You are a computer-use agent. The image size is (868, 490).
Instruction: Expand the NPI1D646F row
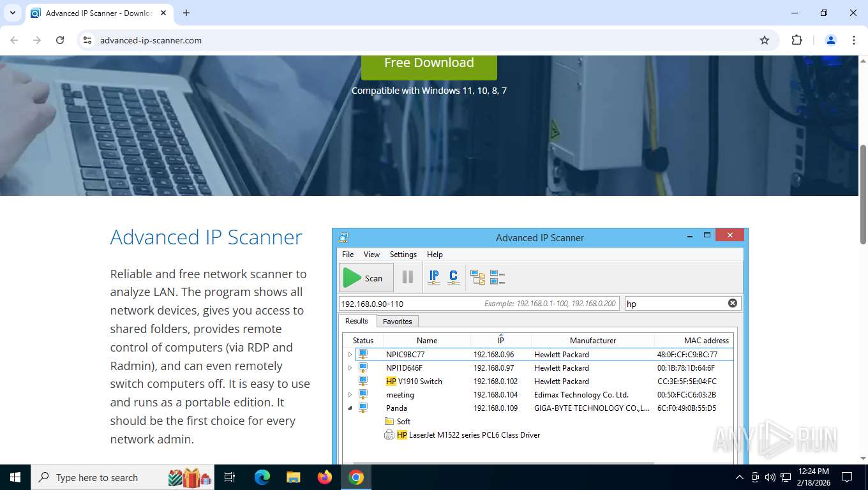click(350, 367)
